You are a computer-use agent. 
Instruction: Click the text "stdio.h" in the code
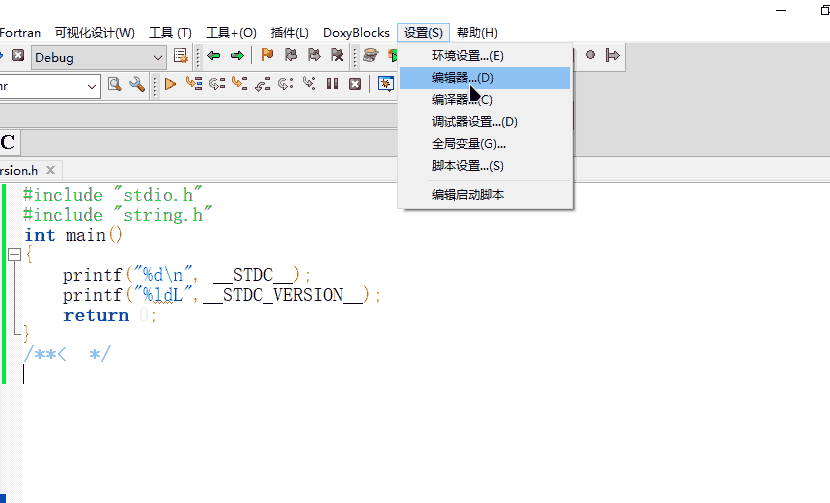click(158, 195)
